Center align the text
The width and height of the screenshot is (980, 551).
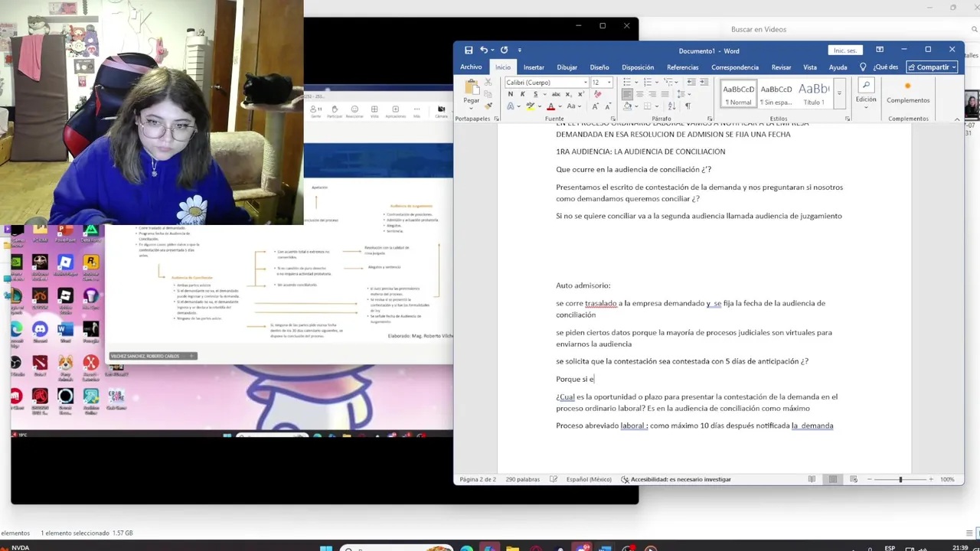tap(639, 94)
